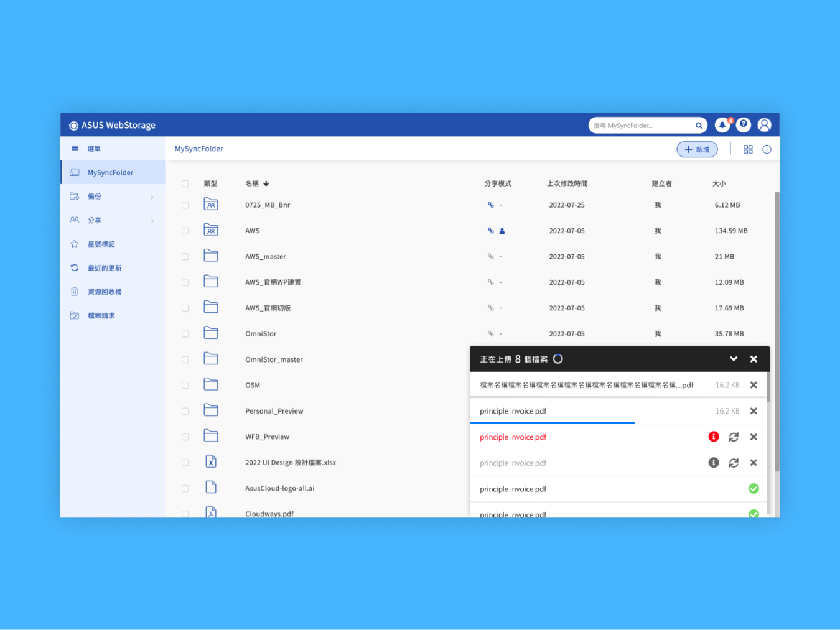840x630 pixels.
Task: Check the box for WFB_Preview
Action: point(185,437)
